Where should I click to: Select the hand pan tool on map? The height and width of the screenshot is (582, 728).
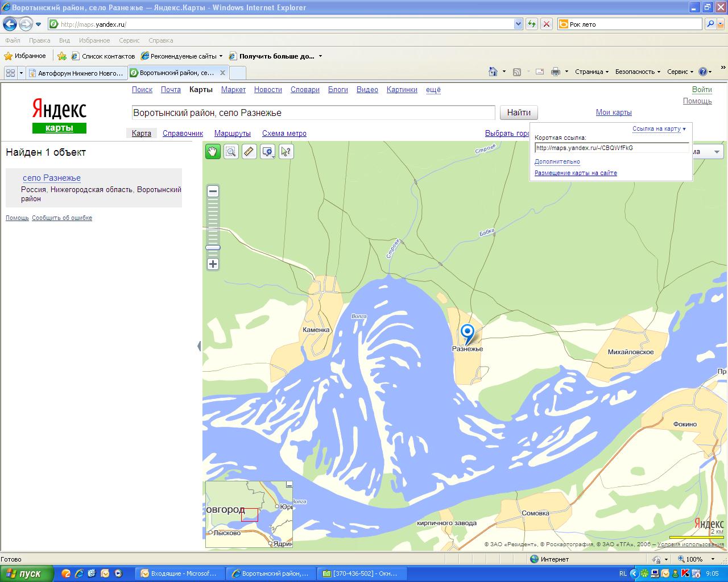pyautogui.click(x=213, y=151)
